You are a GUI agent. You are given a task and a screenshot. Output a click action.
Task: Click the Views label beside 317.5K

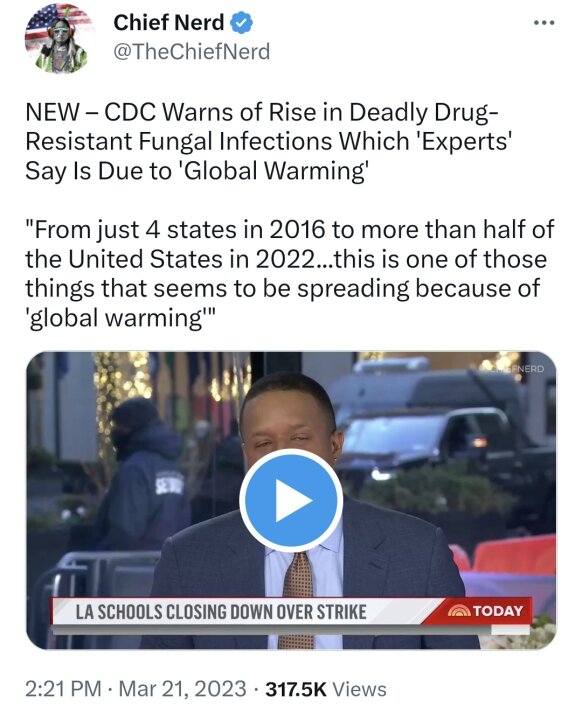click(359, 689)
